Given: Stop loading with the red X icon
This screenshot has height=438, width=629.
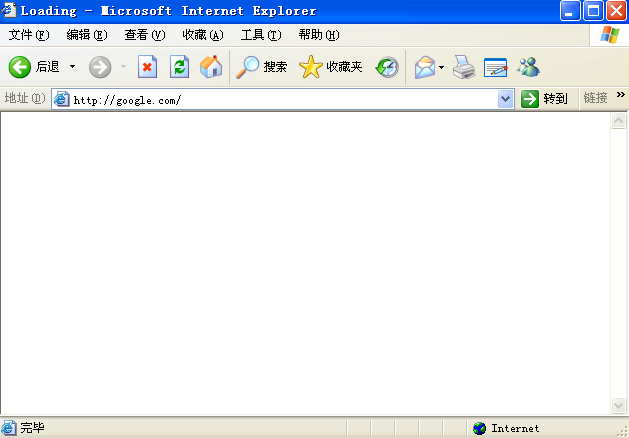Looking at the screenshot, I should [x=147, y=67].
